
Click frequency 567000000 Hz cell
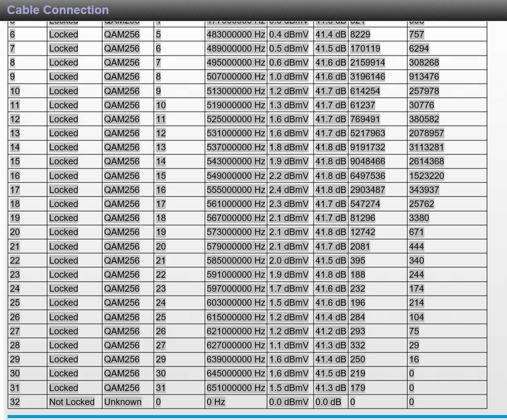tap(236, 218)
